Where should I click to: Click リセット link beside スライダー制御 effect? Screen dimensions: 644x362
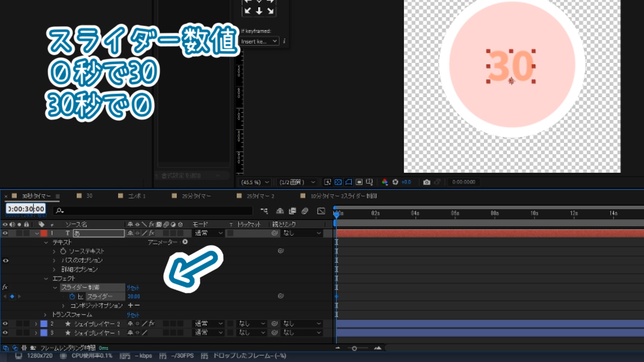(x=133, y=288)
